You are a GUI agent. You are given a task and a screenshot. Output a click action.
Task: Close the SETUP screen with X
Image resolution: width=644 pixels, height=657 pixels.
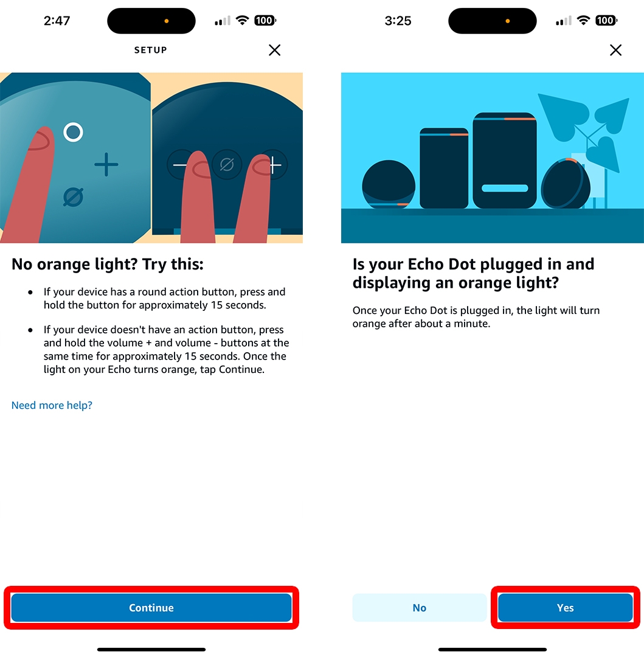click(x=275, y=50)
